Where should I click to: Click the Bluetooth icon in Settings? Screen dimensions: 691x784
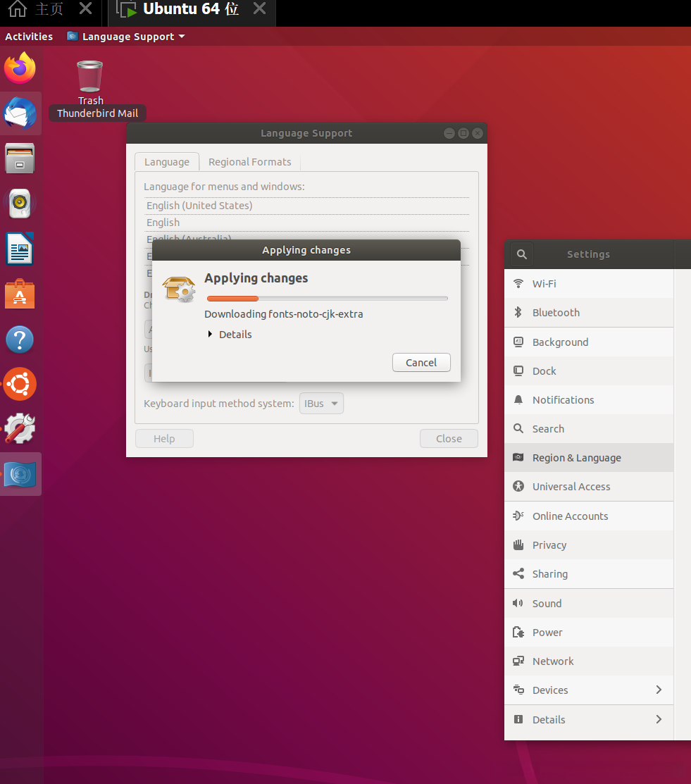(x=518, y=313)
